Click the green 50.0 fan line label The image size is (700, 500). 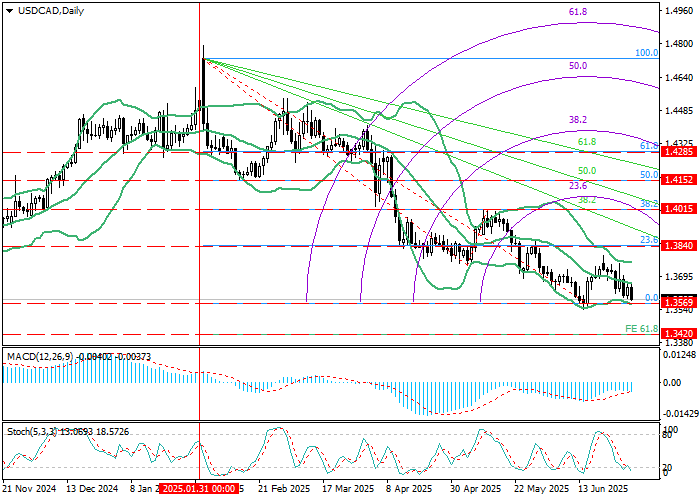coord(587,171)
